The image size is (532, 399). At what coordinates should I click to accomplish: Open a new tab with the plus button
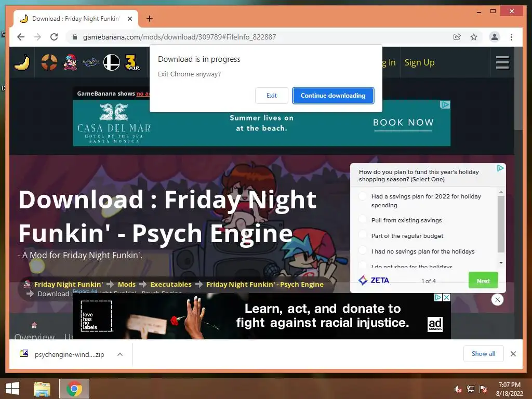point(149,19)
